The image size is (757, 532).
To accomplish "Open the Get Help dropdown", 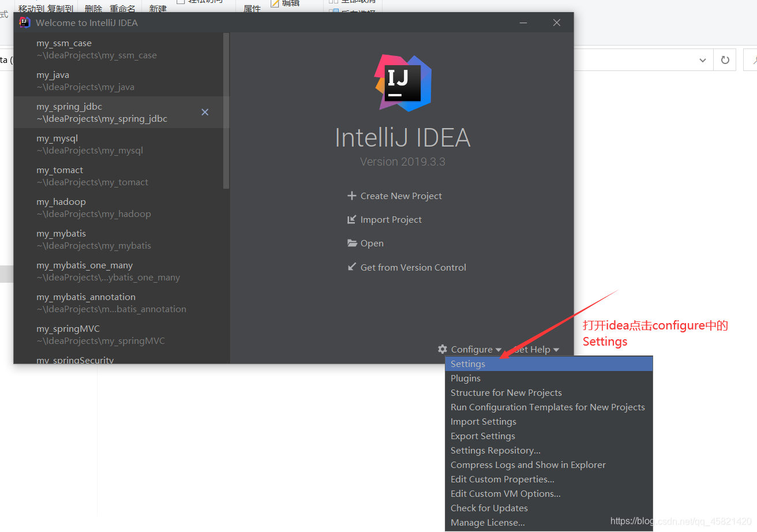I will coord(536,349).
